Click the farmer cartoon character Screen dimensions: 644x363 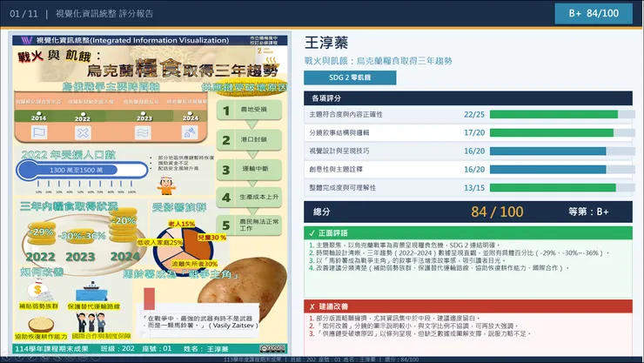pos(166,185)
